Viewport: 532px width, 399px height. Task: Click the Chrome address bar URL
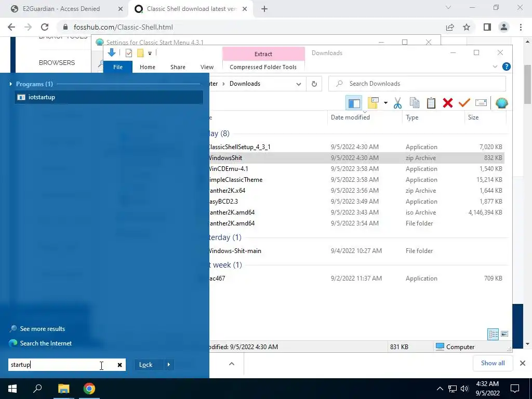[124, 27]
